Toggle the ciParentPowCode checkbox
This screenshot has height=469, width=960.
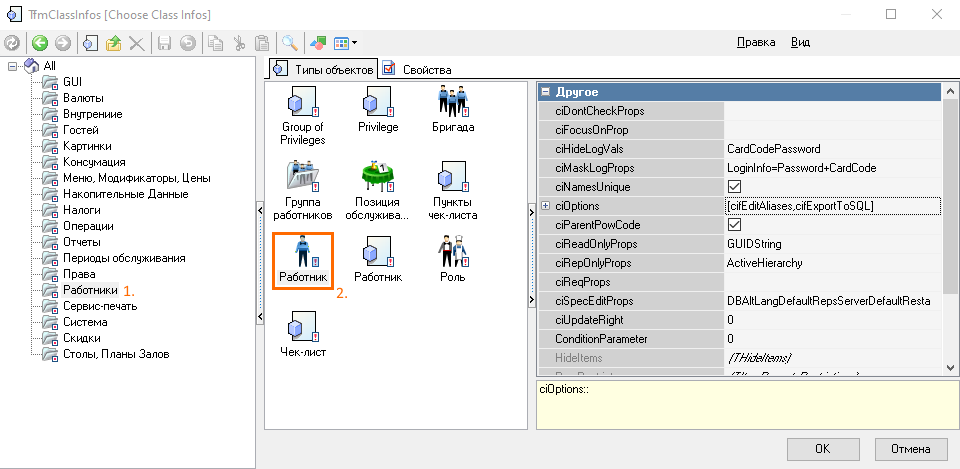pyautogui.click(x=734, y=225)
